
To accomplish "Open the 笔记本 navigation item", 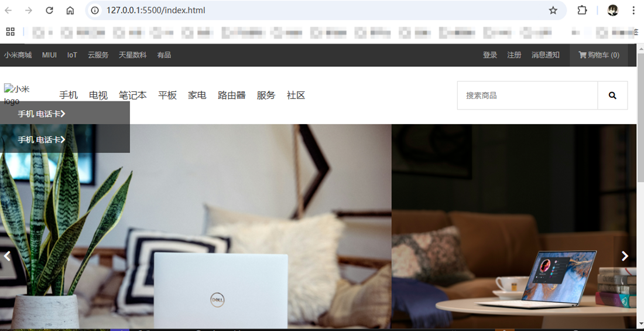I will point(133,95).
